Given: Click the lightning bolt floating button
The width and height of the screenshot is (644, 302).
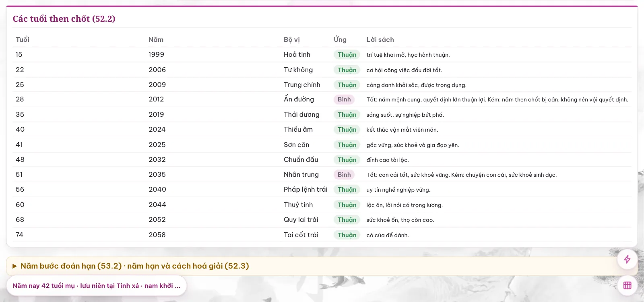Looking at the screenshot, I should coord(627,259).
